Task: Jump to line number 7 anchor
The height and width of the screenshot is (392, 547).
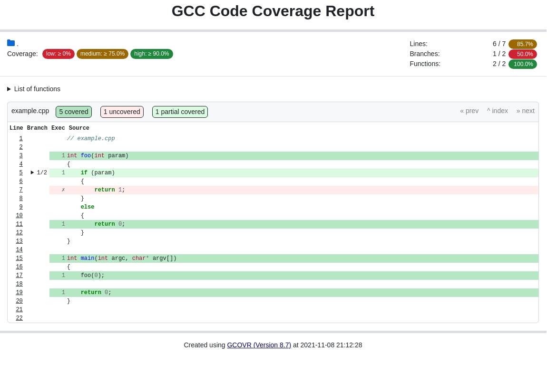Action: pyautogui.click(x=21, y=190)
